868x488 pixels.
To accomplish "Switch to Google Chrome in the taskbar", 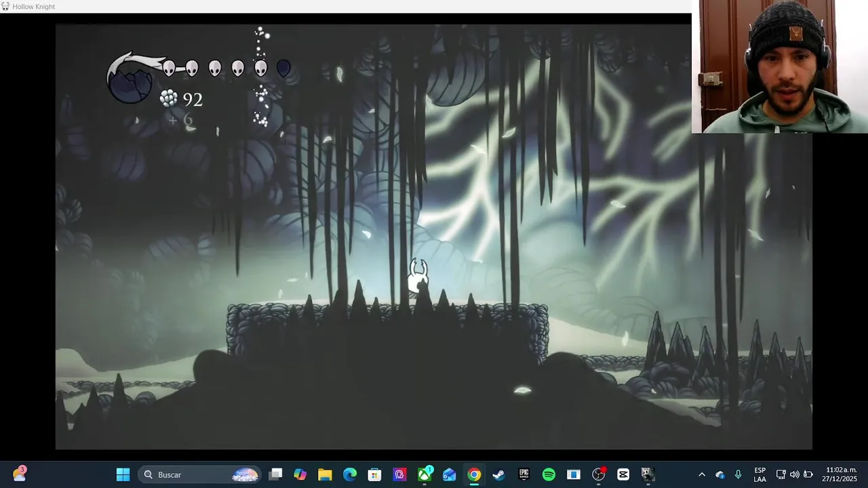I will (x=474, y=474).
